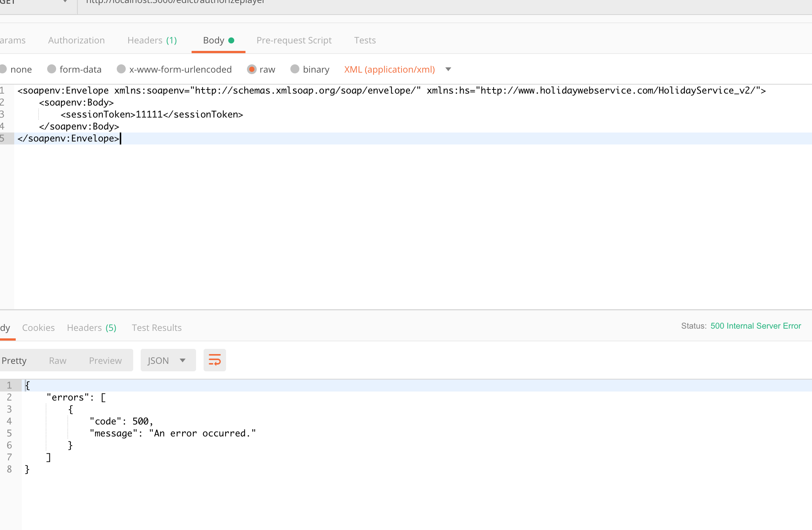Click the line-wrap icon beside JSON dropdown
812x530 pixels.
[x=214, y=360]
